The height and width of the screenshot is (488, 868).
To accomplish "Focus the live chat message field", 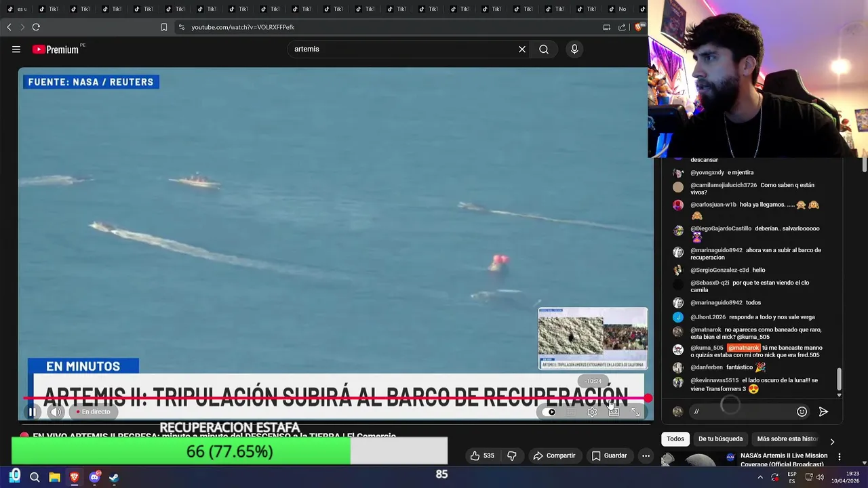I will pos(741,411).
